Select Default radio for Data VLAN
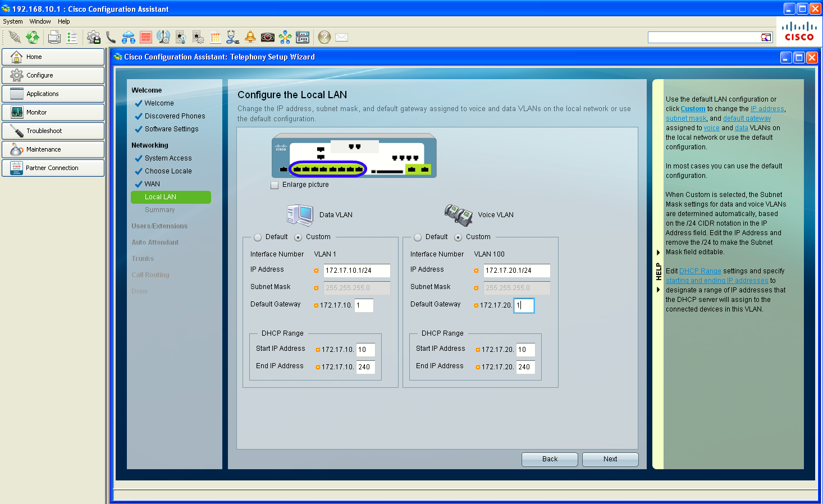Screen dimensions: 823x504 click(258, 237)
